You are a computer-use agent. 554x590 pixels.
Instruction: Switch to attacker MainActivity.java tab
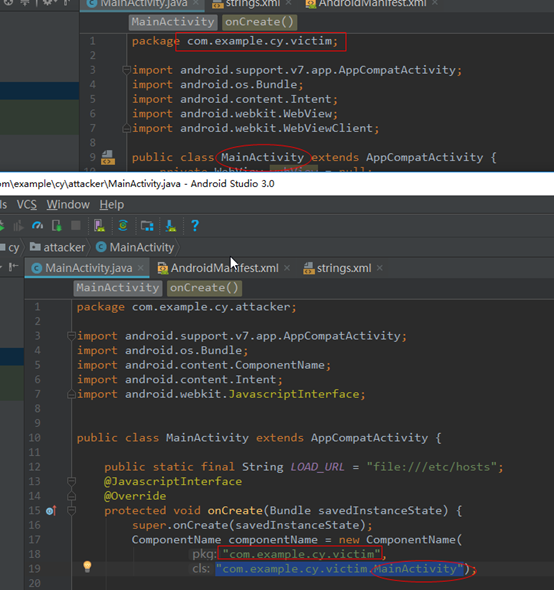pos(87,268)
